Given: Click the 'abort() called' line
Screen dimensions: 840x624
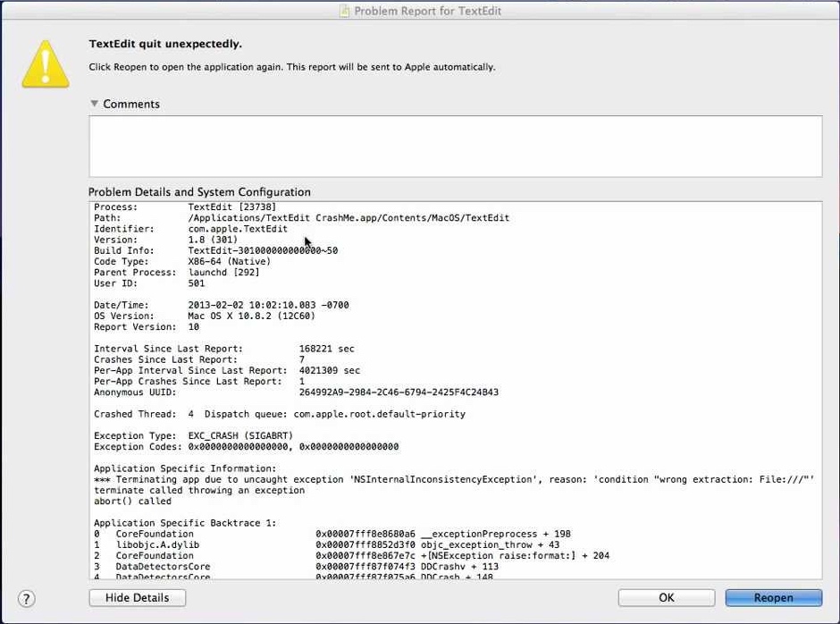Looking at the screenshot, I should click(x=133, y=502).
